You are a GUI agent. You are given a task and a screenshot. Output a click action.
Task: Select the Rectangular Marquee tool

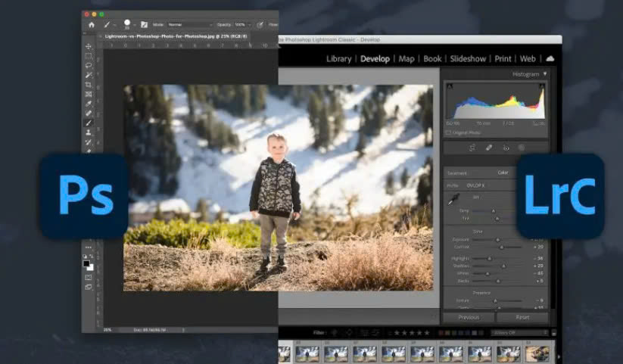89,56
